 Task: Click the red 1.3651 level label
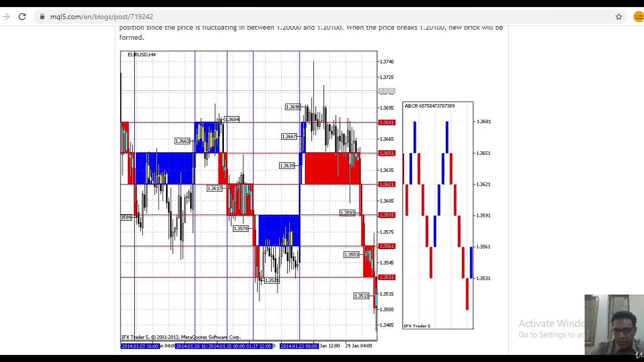coord(387,153)
